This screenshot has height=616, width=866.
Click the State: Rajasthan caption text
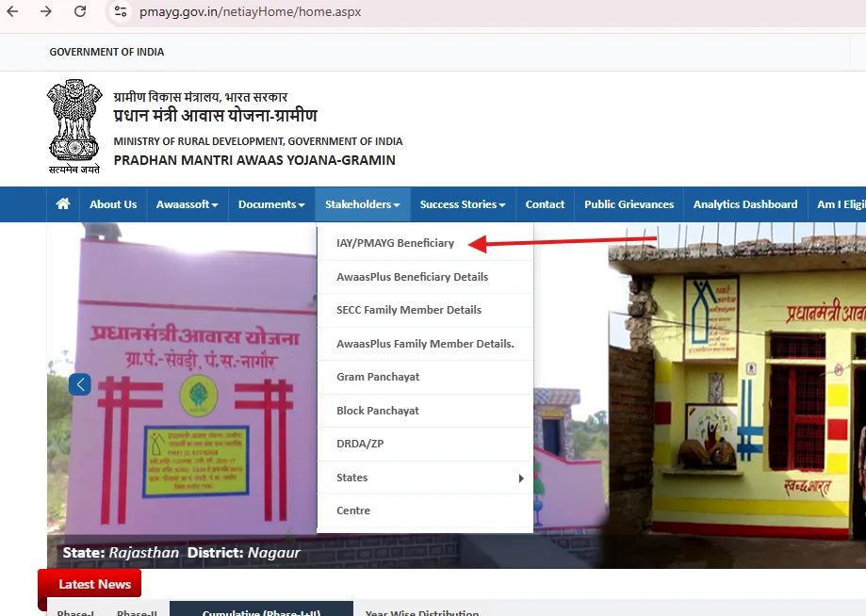(121, 553)
